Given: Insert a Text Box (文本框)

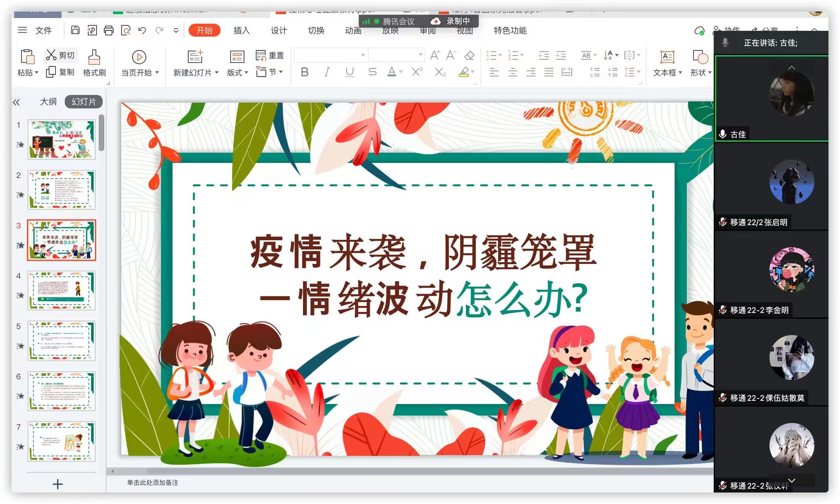Looking at the screenshot, I should (667, 57).
